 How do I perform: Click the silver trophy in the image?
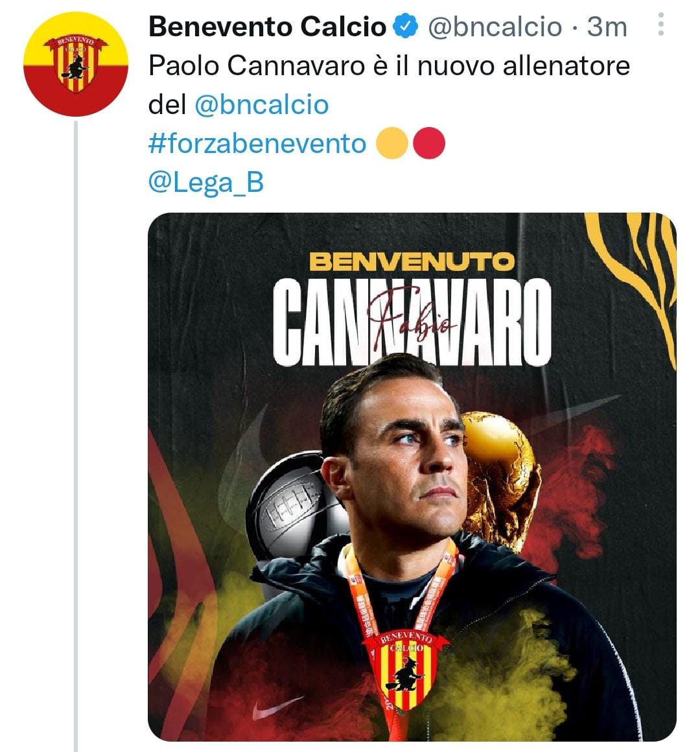tap(292, 504)
